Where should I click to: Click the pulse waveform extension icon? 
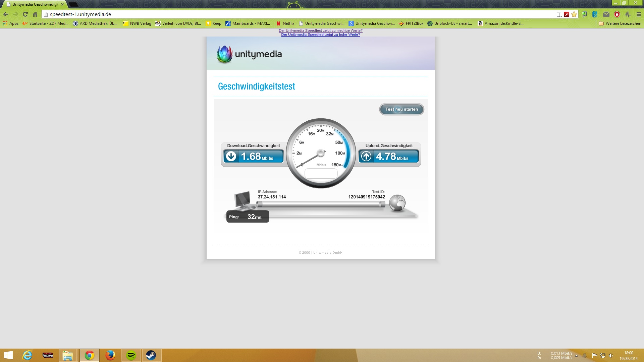628,14
